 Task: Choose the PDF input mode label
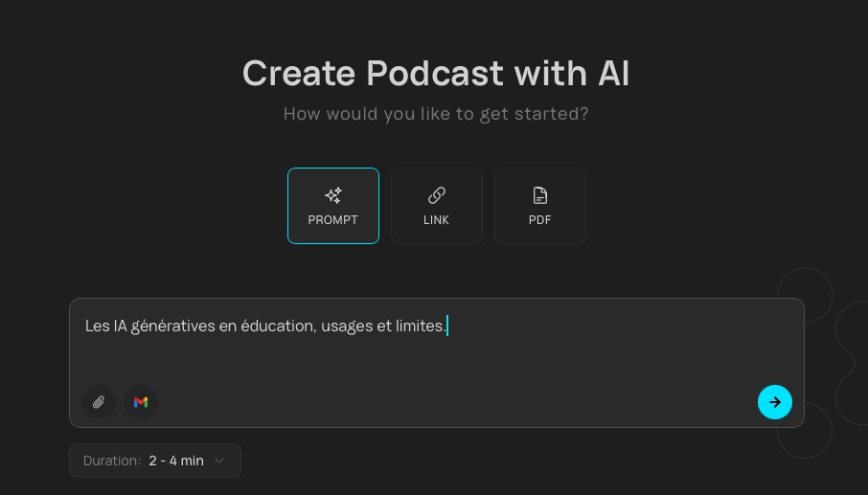pyautogui.click(x=539, y=220)
